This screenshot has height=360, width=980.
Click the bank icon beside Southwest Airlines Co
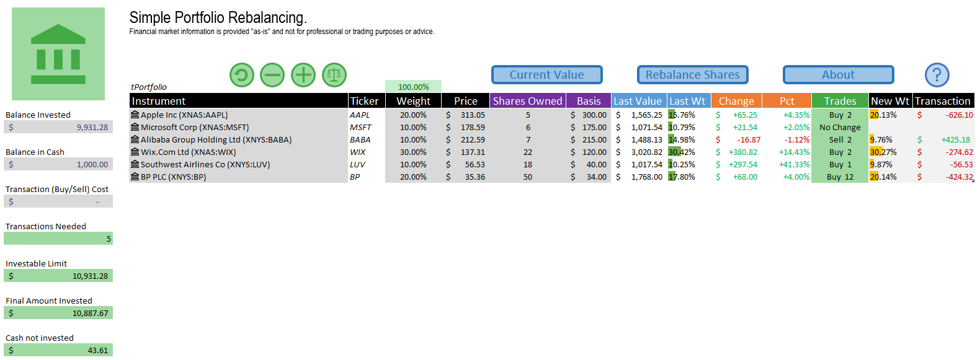135,164
